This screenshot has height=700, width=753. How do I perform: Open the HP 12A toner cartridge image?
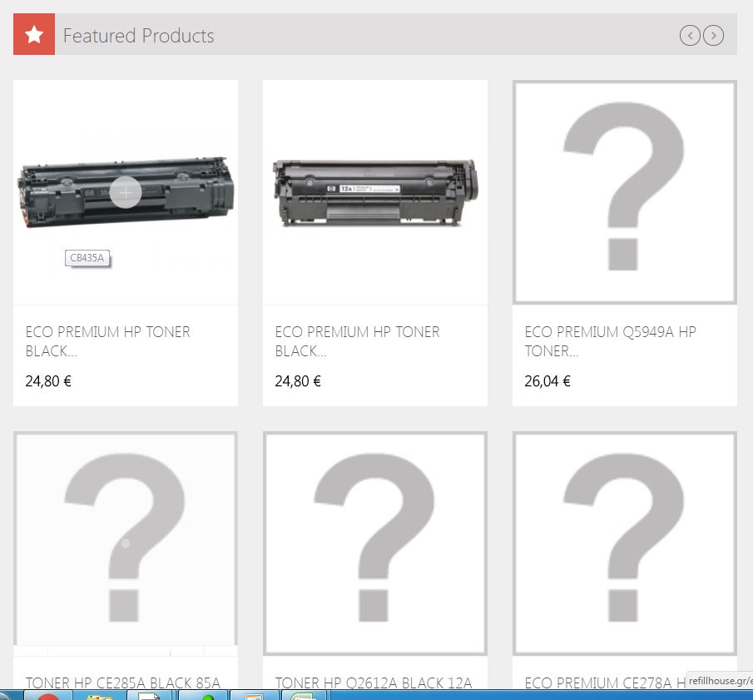(x=375, y=192)
